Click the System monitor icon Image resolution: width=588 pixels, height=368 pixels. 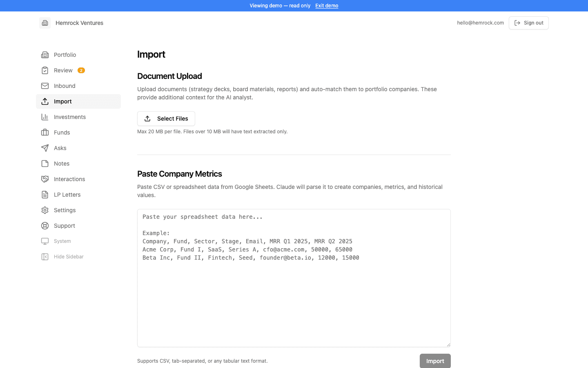click(45, 241)
